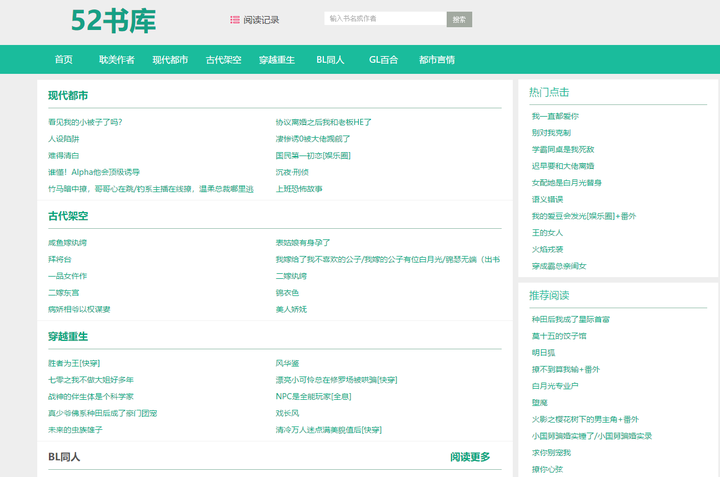
Task: Open book 风华鉴
Action: (x=287, y=363)
